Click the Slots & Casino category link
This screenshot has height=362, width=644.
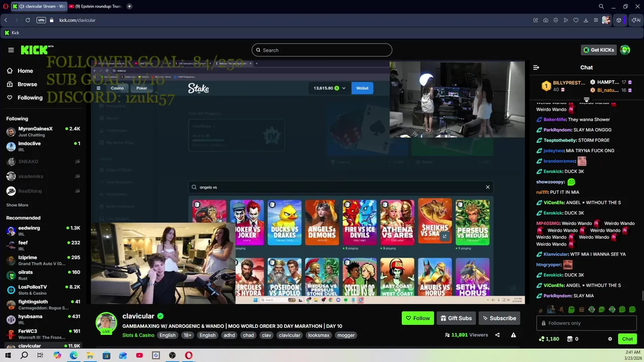[x=138, y=335]
